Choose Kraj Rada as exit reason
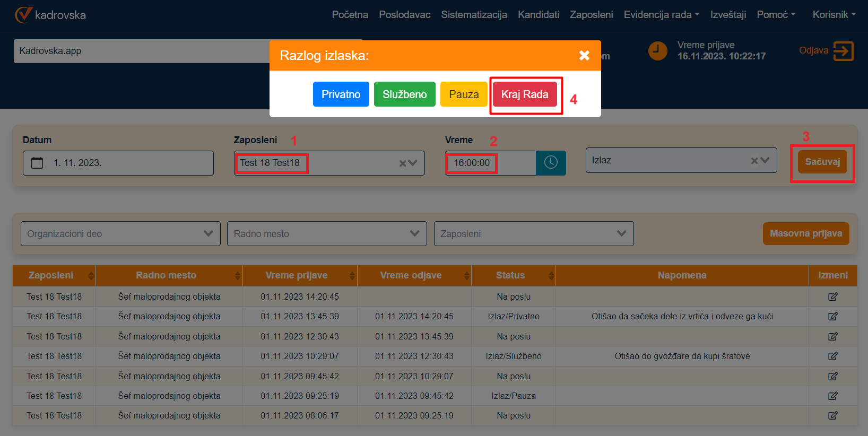The image size is (868, 436). tap(524, 94)
